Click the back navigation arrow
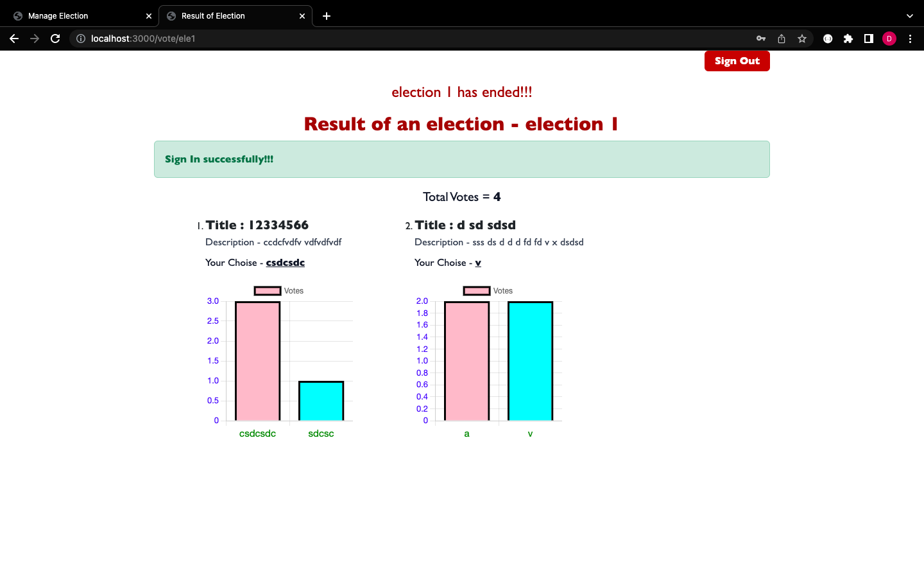Screen dimensions: 924x578 coord(14,39)
